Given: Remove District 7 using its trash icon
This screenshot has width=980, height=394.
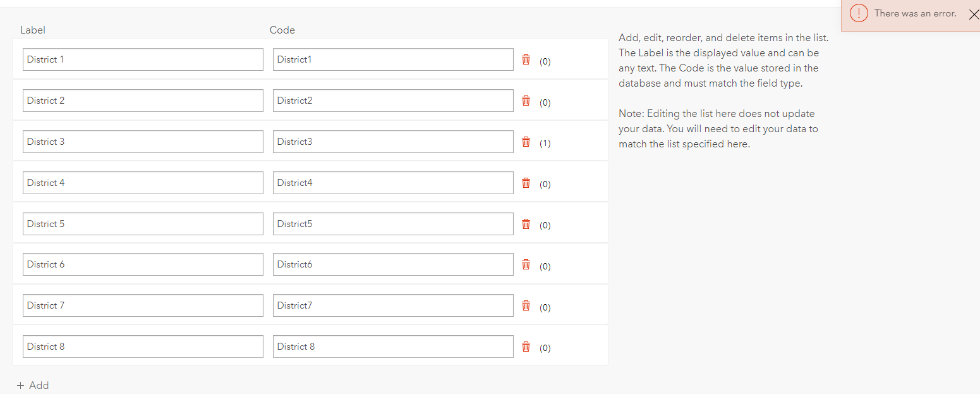Looking at the screenshot, I should pyautogui.click(x=526, y=305).
